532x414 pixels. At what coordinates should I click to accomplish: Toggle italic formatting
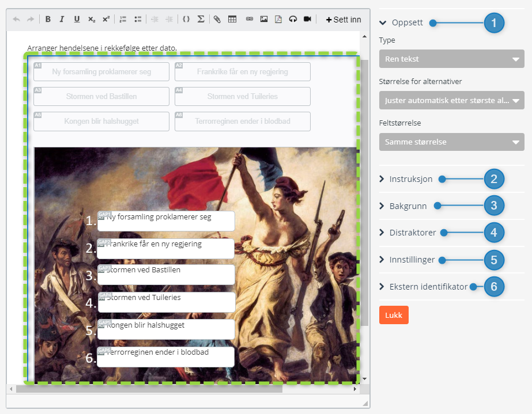coord(62,20)
